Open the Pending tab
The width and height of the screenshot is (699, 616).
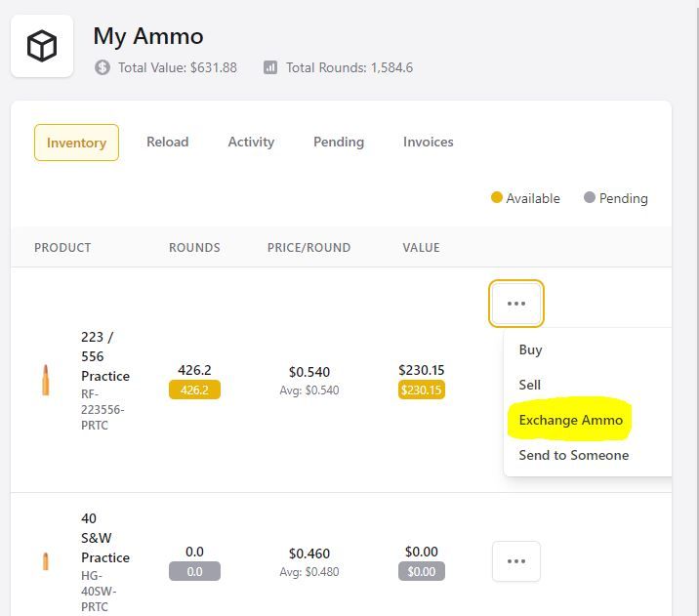[x=339, y=142]
